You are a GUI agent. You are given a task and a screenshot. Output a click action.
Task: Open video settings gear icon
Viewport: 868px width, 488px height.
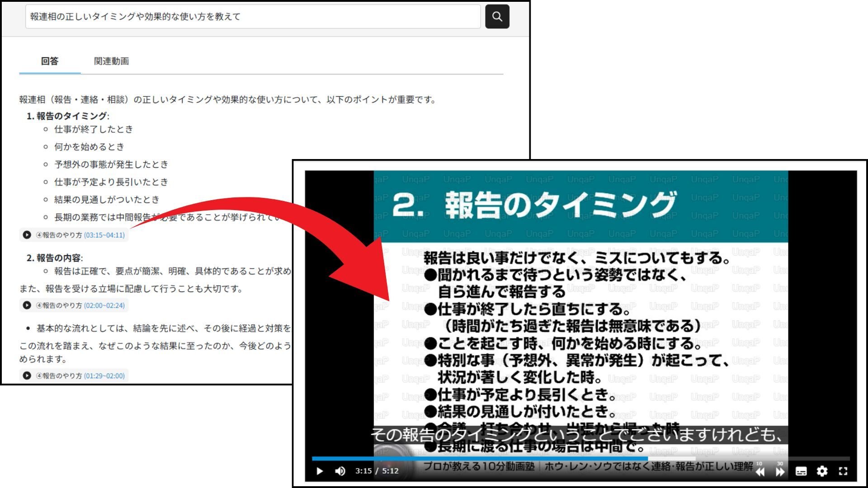(822, 471)
